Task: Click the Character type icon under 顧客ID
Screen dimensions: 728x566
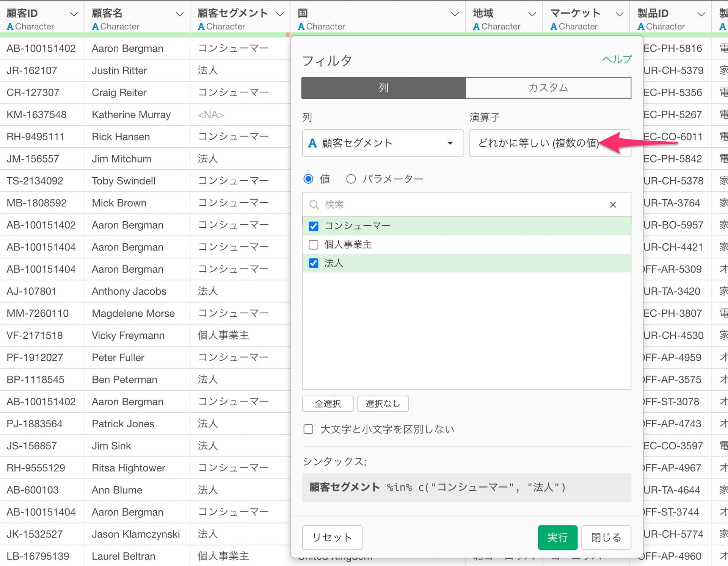Action: [10, 27]
